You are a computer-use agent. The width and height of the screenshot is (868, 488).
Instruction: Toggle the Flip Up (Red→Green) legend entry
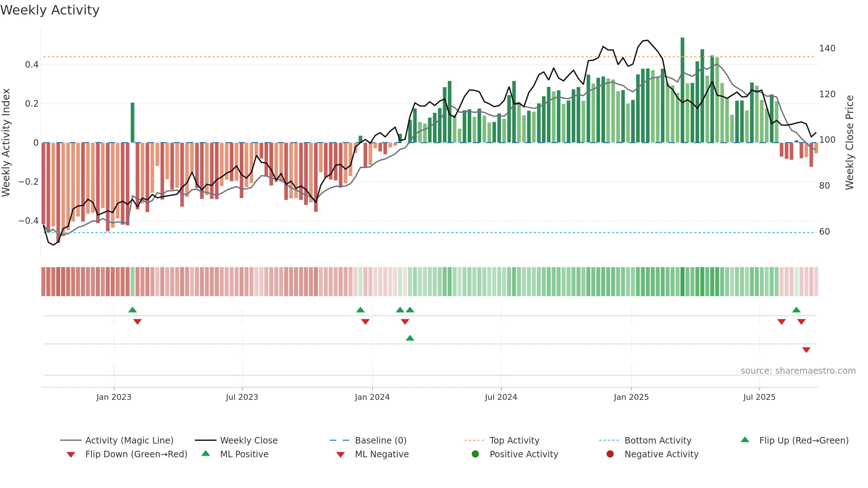[795, 440]
